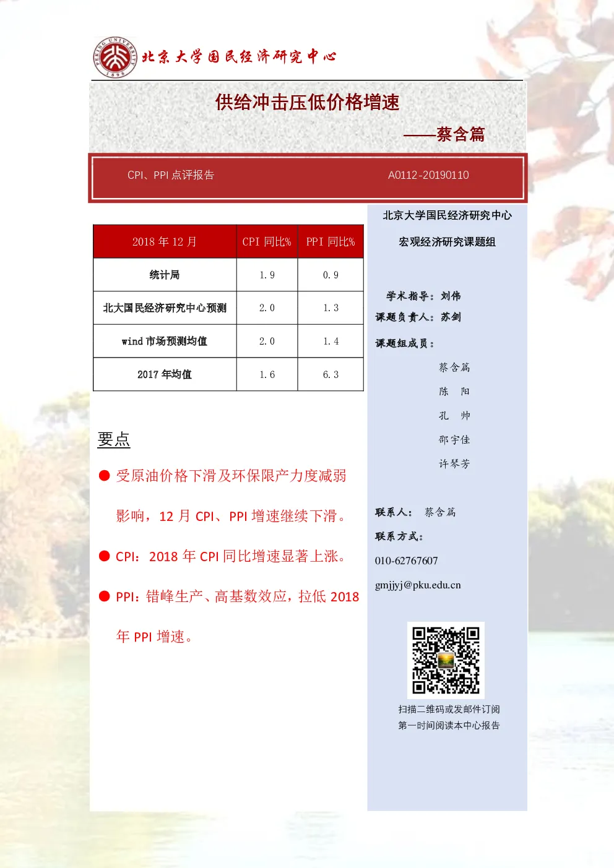This screenshot has height=868, width=614.
Task: Click the CPI 同比% column header
Action: 267,241
